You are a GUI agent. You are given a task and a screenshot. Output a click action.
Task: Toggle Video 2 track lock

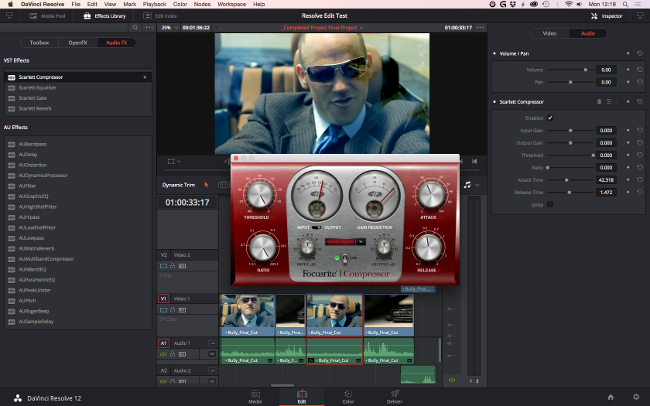172,266
